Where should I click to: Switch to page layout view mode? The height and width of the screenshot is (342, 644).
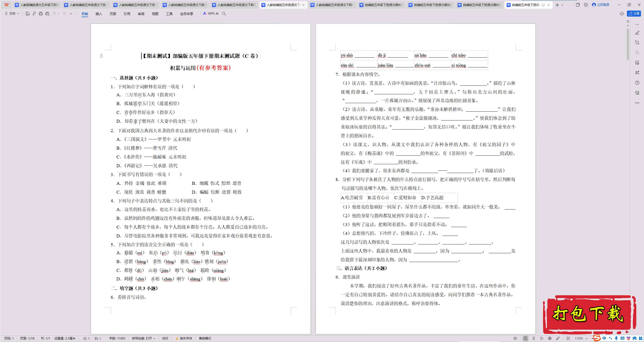tap(526, 338)
